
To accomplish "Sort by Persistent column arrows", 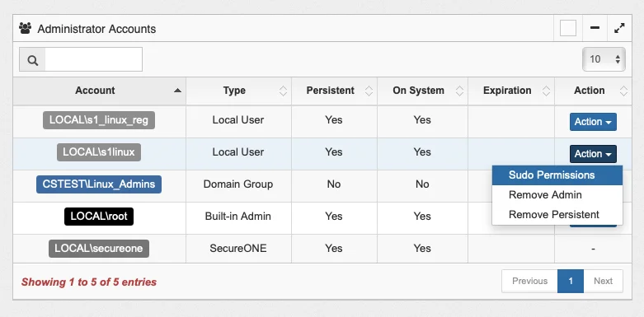I will tap(369, 91).
